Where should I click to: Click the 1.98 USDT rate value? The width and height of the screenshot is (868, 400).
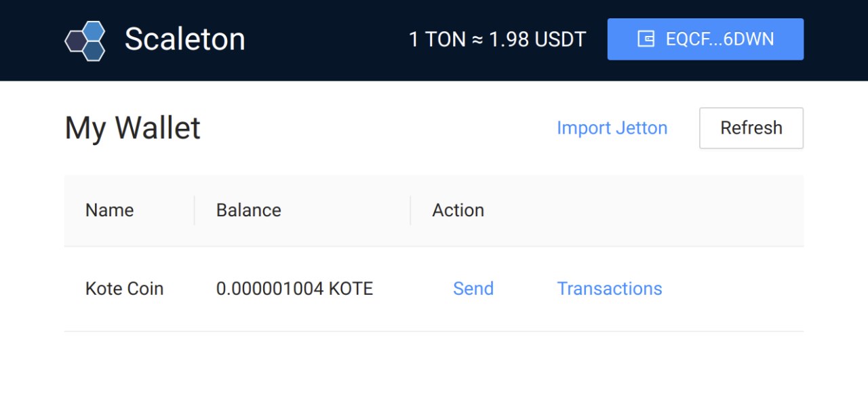coord(537,39)
